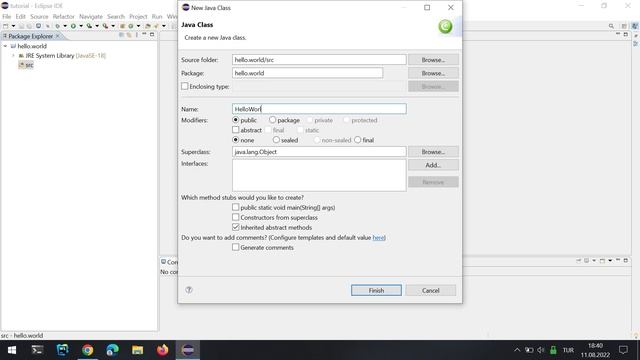Click the green Run icon in Eclipse toolbar
640x360 pixels.
73,26
